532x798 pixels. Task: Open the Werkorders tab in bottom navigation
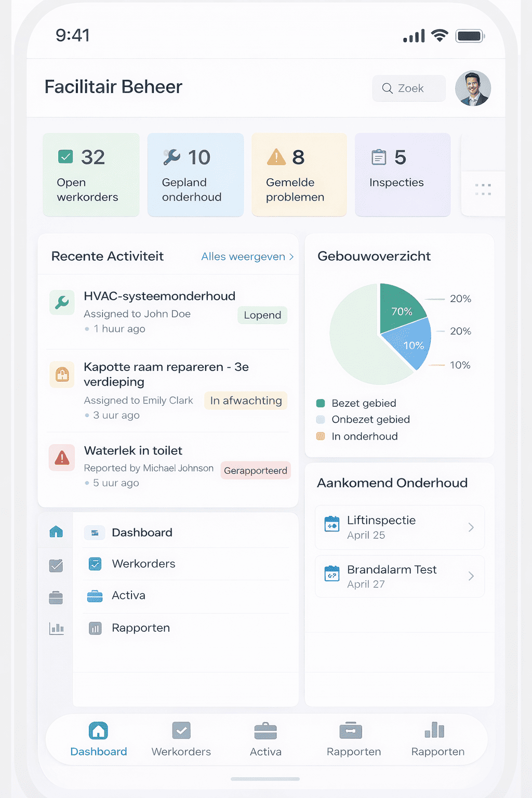(181, 739)
